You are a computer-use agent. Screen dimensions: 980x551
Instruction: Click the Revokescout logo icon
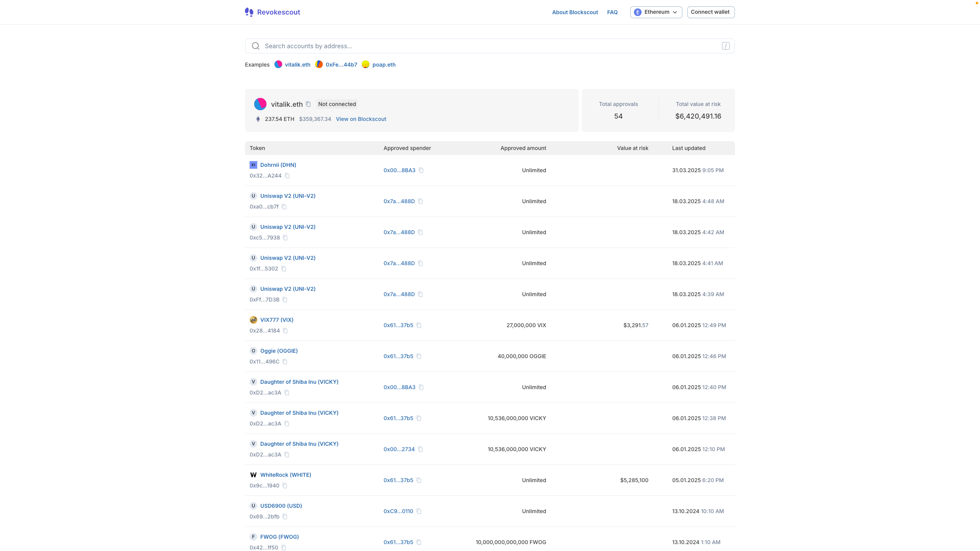[249, 12]
